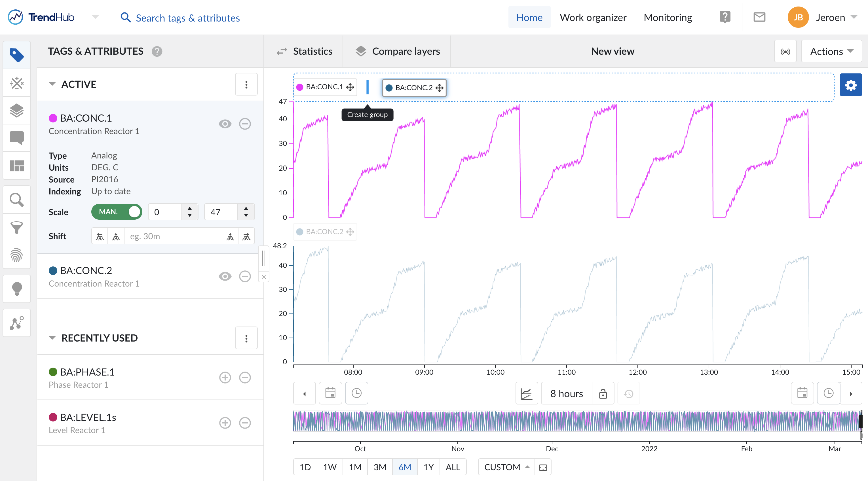This screenshot has height=481, width=868.
Task: Collapse the ACTIVE section
Action: point(52,84)
